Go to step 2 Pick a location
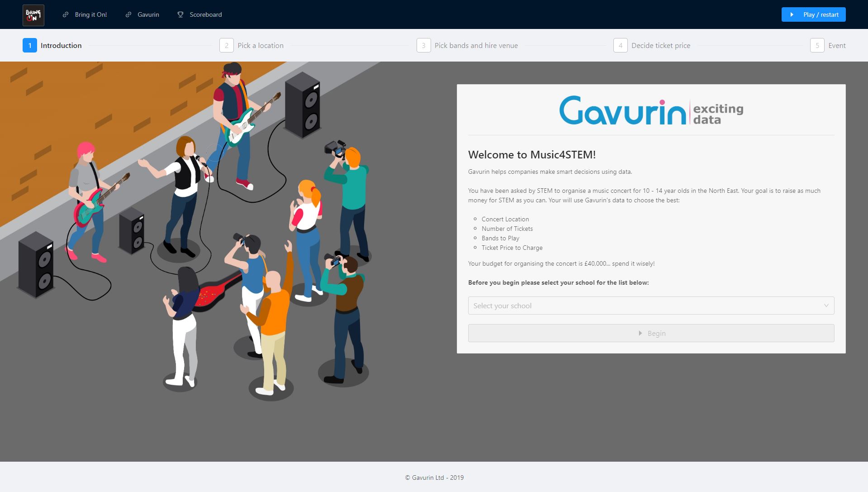This screenshot has width=868, height=492. (251, 45)
